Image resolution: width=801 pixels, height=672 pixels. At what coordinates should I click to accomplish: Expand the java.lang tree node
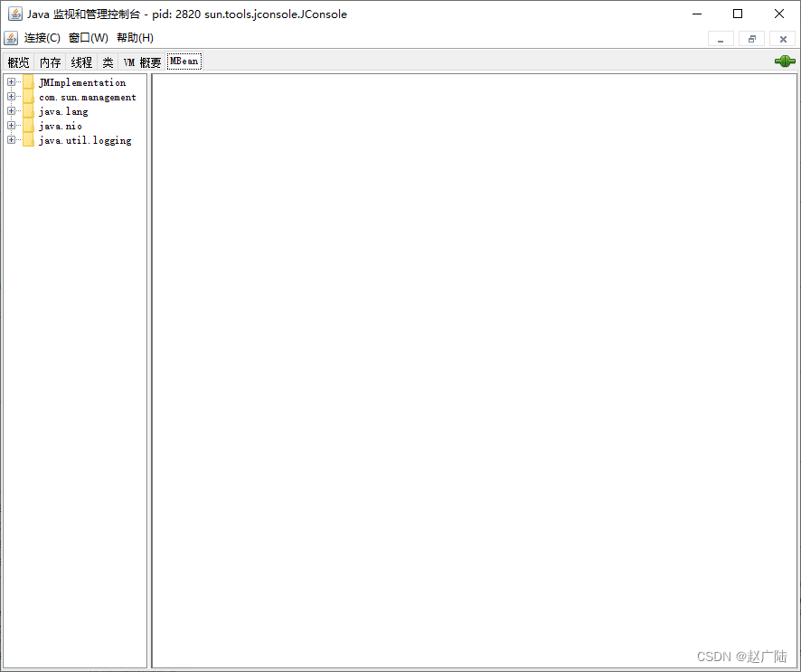point(11,110)
